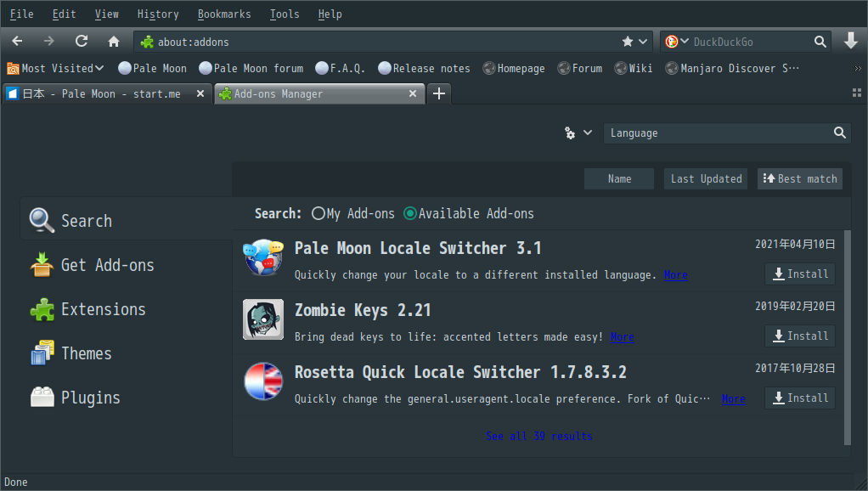The image size is (868, 491).
Task: Sort results by Name
Action: [619, 178]
